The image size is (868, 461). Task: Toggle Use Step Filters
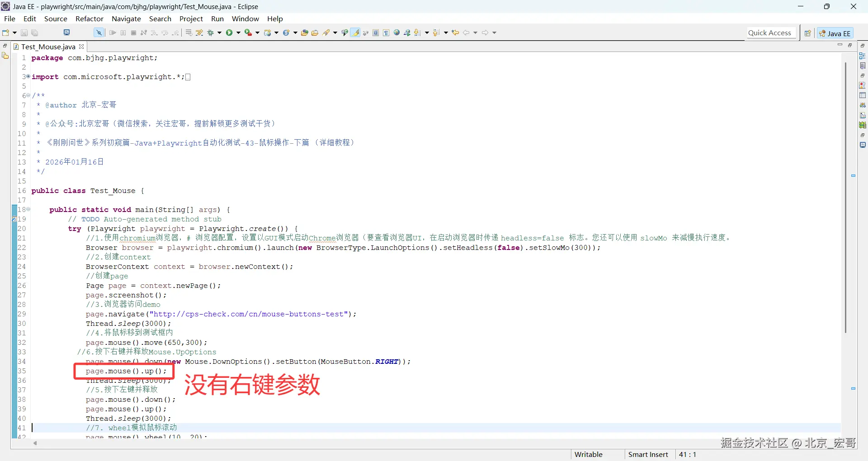pos(199,33)
